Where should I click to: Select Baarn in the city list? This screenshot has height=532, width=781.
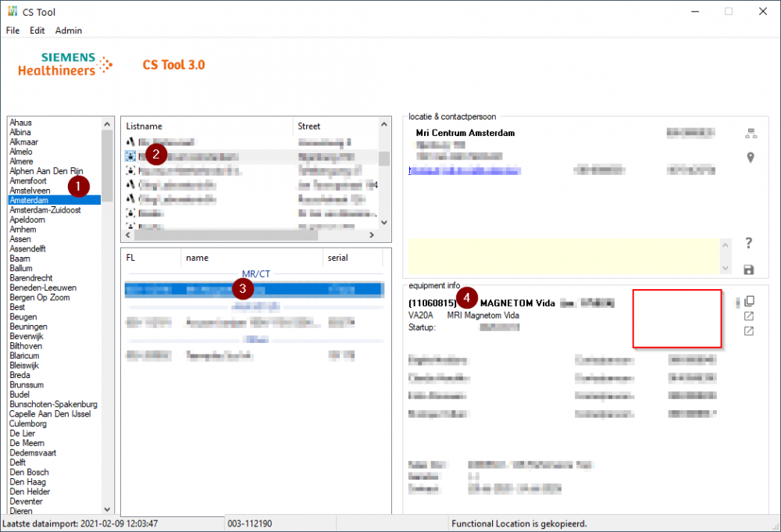coord(20,259)
